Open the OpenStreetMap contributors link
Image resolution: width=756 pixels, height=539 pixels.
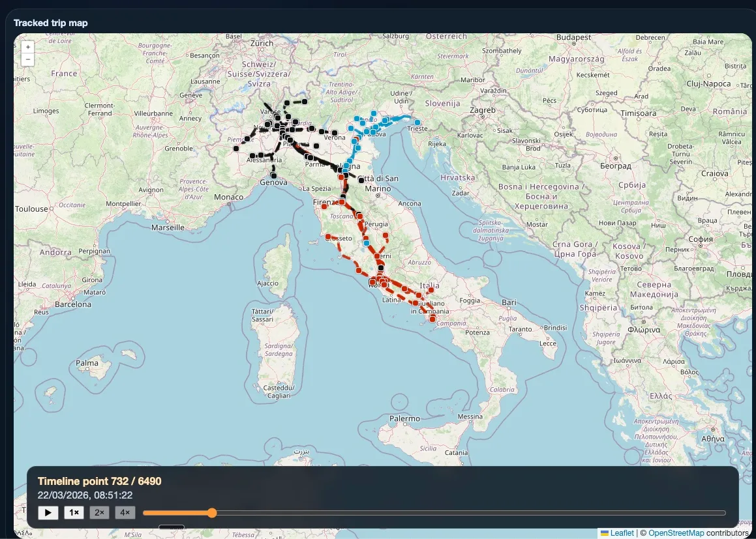(675, 533)
